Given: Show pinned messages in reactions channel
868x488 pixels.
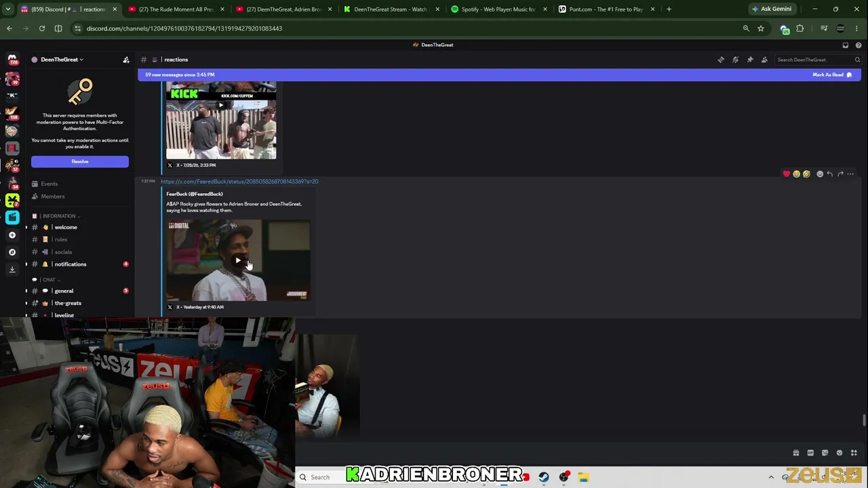Looking at the screenshot, I should 750,60.
